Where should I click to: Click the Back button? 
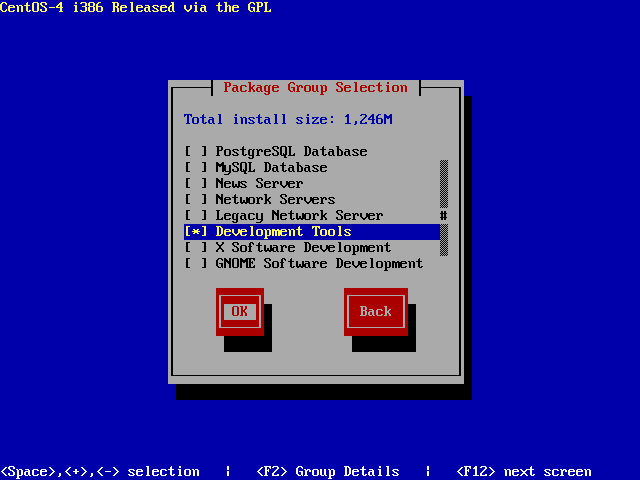376,311
